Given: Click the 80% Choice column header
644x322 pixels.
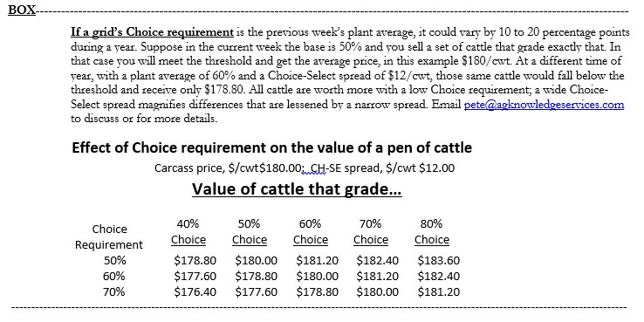Looking at the screenshot, I should click(432, 232).
